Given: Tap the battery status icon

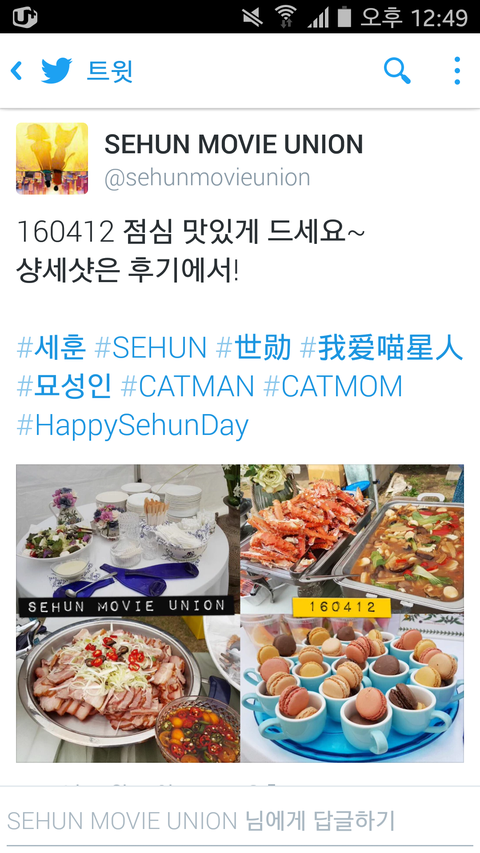Looking at the screenshot, I should coord(344,16).
